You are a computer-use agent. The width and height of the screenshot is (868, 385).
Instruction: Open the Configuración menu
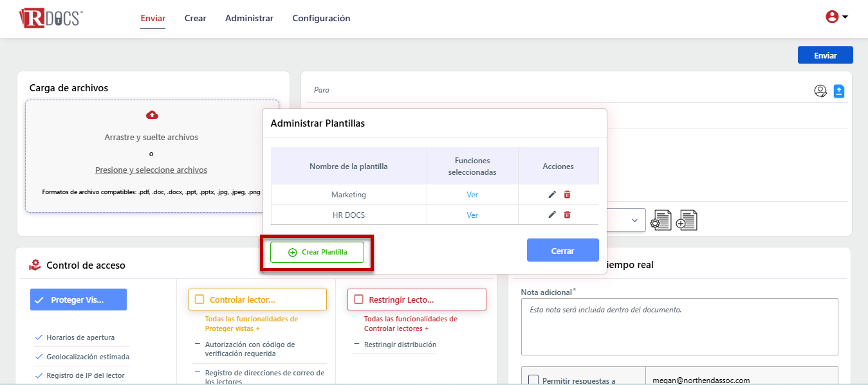tap(321, 19)
